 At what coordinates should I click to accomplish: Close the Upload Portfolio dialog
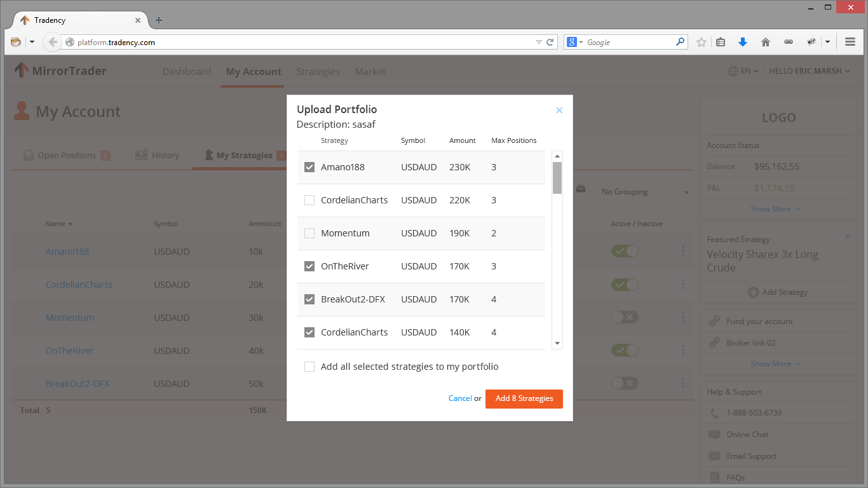click(x=559, y=111)
